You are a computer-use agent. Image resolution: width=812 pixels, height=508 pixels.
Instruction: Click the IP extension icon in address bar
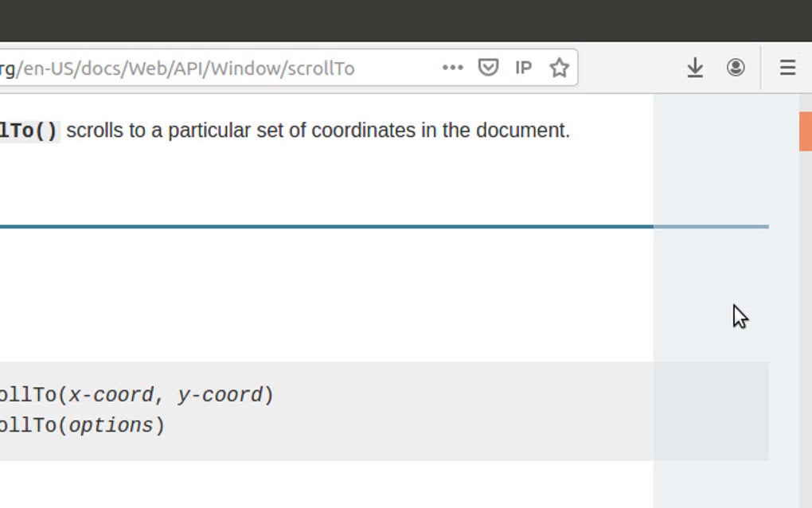(523, 68)
